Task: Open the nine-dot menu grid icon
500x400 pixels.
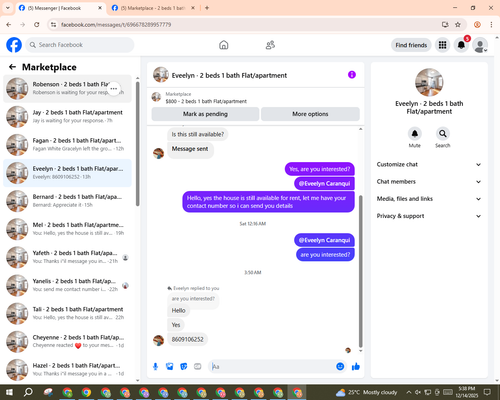Action: (x=442, y=45)
